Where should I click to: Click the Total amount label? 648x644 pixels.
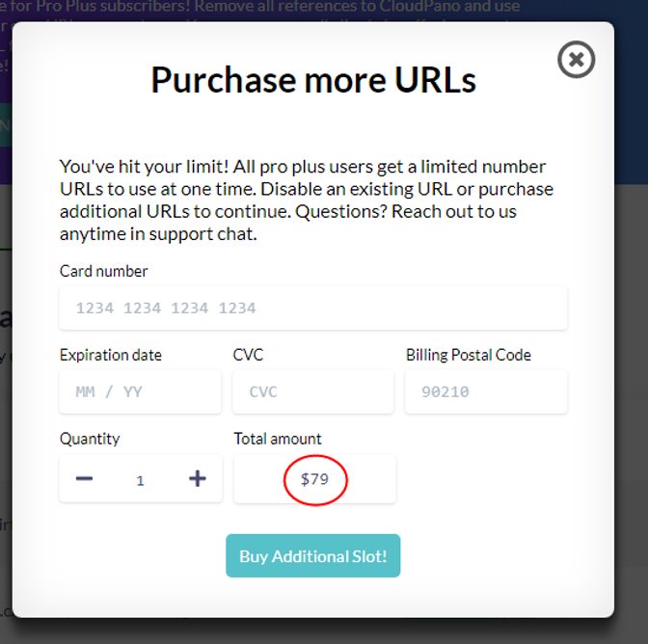(x=278, y=439)
